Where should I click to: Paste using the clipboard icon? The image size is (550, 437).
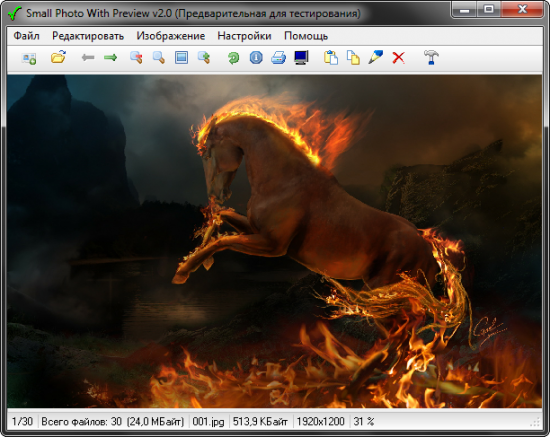pyautogui.click(x=331, y=58)
